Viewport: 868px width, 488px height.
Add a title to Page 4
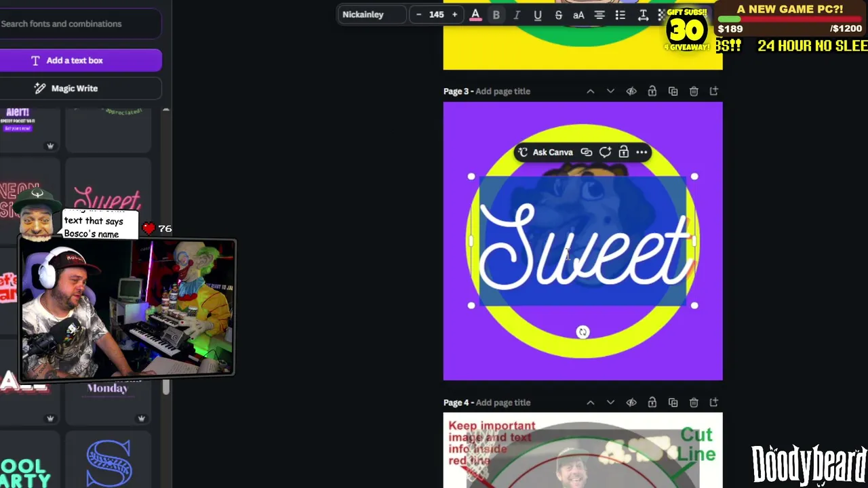[502, 403]
